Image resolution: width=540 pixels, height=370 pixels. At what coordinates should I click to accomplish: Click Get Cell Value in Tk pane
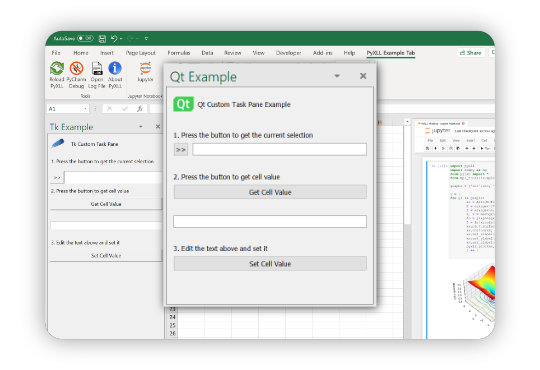point(106,204)
